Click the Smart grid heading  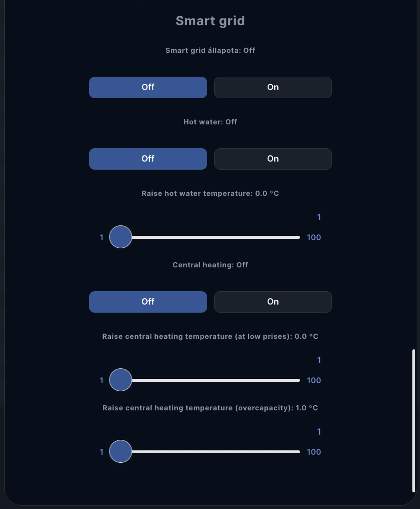(210, 21)
